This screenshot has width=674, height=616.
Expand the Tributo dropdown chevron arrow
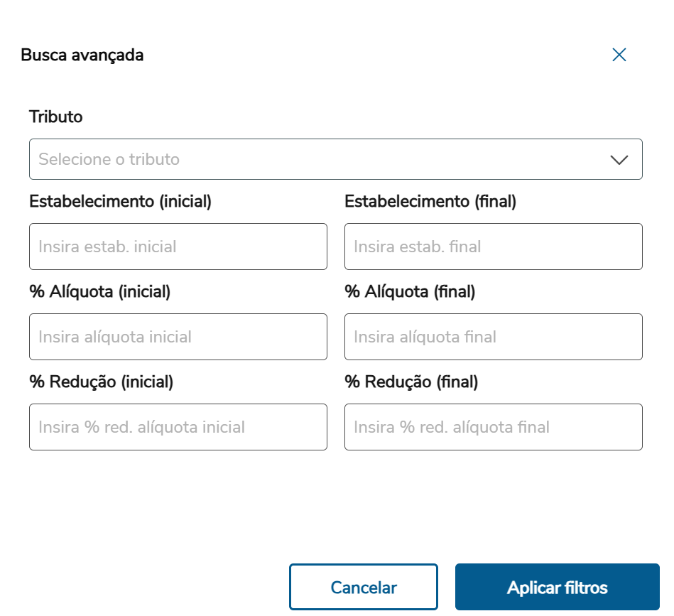[x=619, y=160]
